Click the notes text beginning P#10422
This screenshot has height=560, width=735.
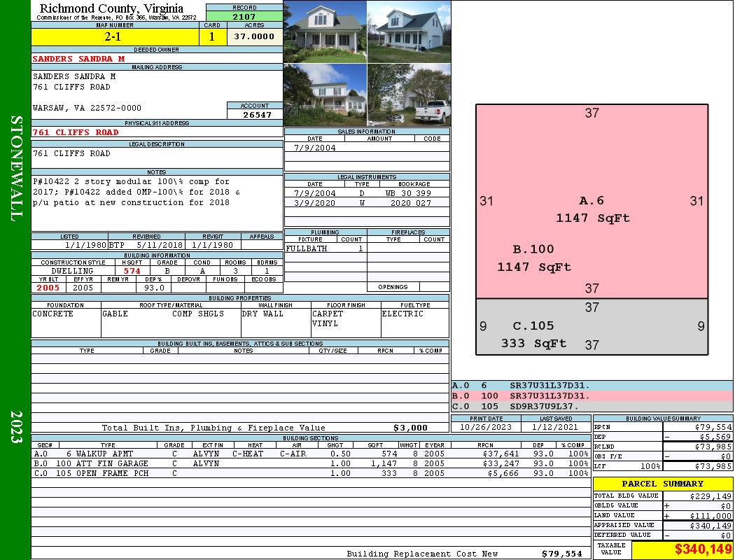tap(137, 192)
